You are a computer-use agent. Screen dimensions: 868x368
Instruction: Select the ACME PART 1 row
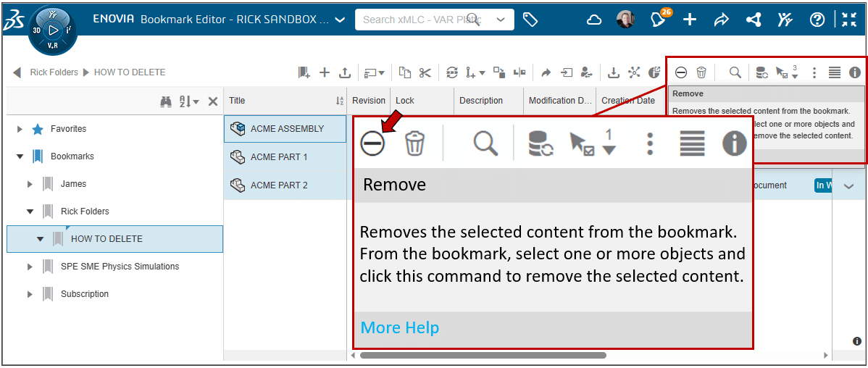pyautogui.click(x=285, y=157)
